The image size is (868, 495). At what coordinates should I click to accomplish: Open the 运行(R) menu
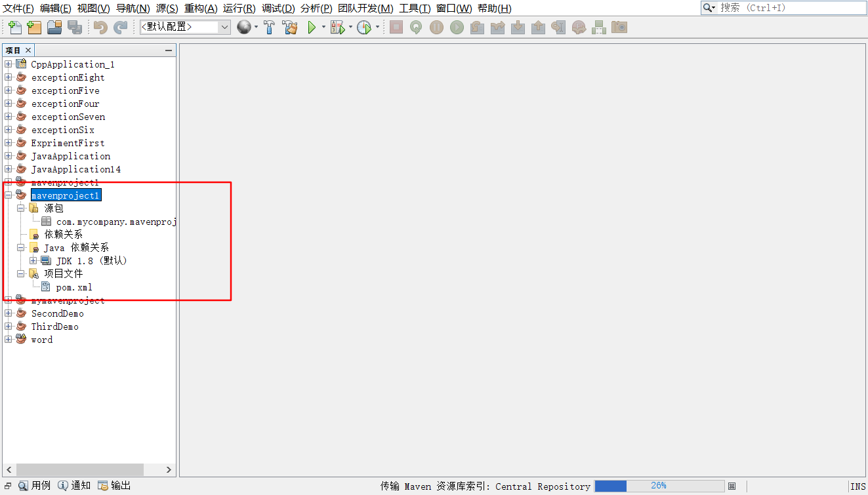click(239, 9)
